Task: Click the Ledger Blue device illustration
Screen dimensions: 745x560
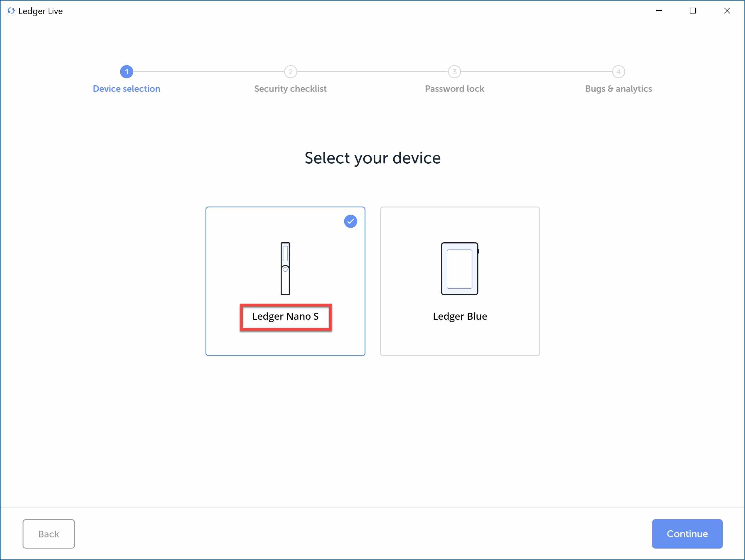Action: tap(460, 268)
